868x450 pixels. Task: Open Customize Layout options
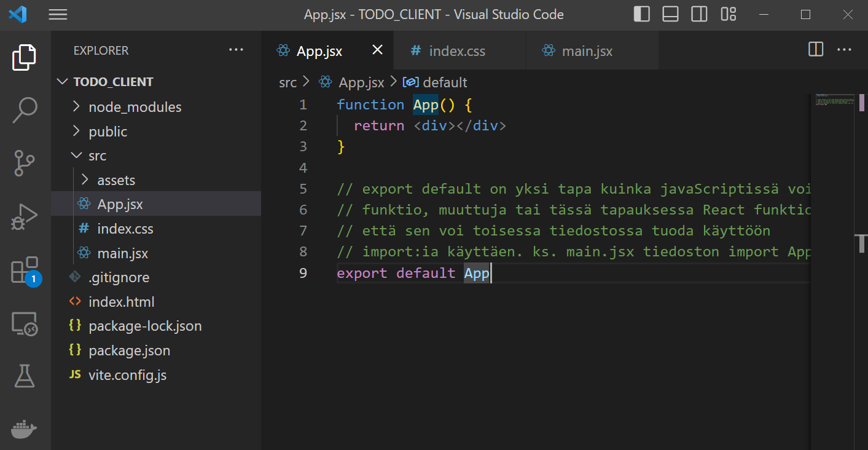tap(729, 14)
